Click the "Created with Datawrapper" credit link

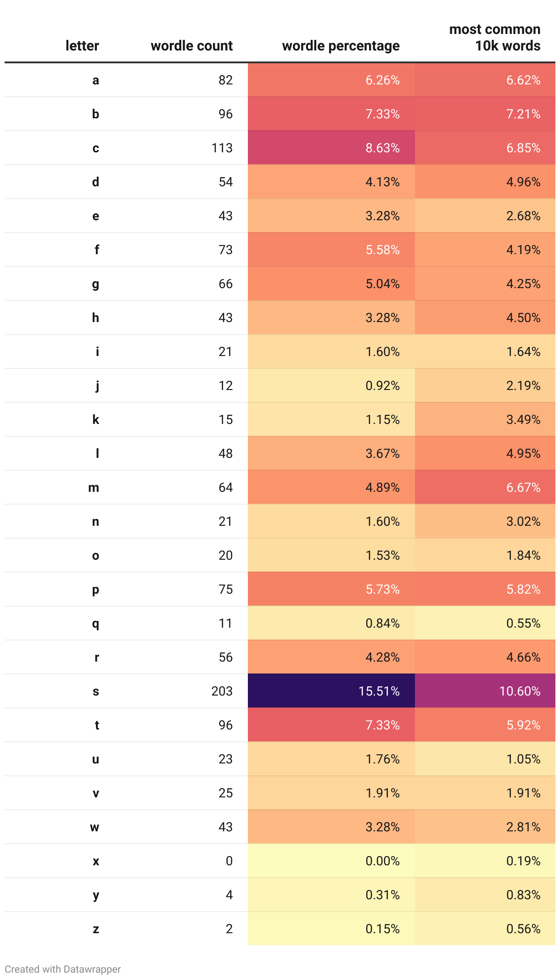pos(63,969)
